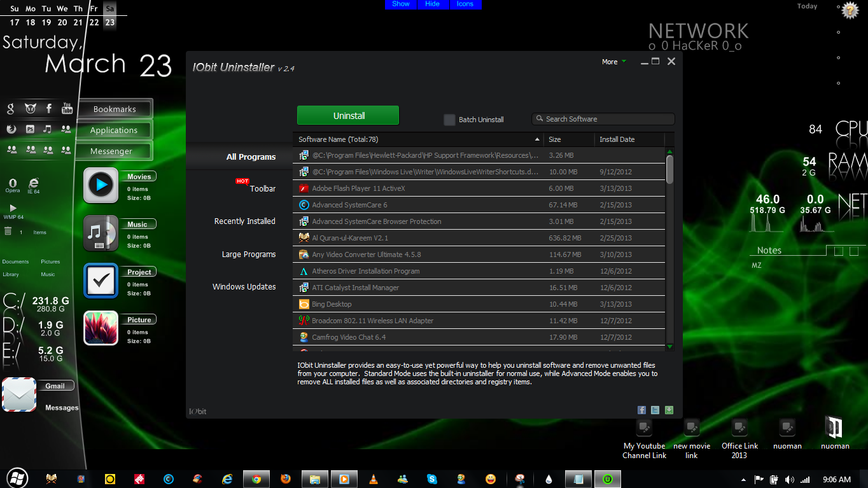The height and width of the screenshot is (488, 868).
Task: Click the Show button at top
Action: coord(401,4)
